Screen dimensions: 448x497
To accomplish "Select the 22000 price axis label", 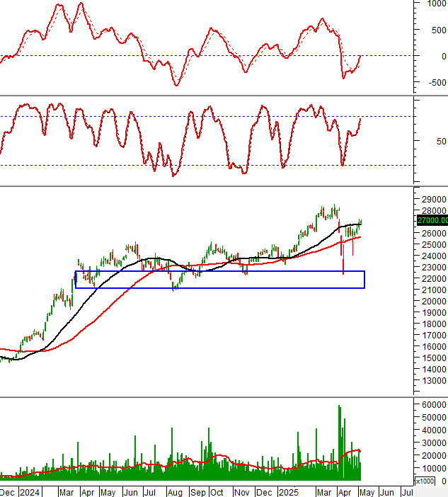I will point(434,279).
